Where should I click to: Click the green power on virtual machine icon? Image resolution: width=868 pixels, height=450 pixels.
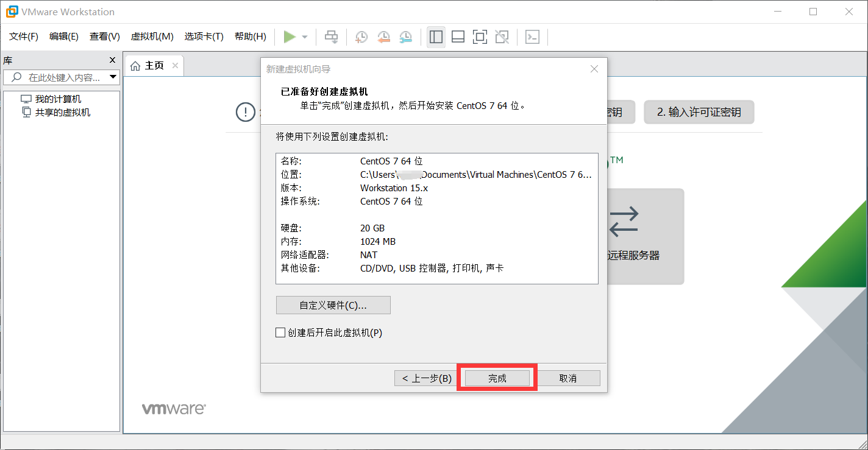coord(290,37)
